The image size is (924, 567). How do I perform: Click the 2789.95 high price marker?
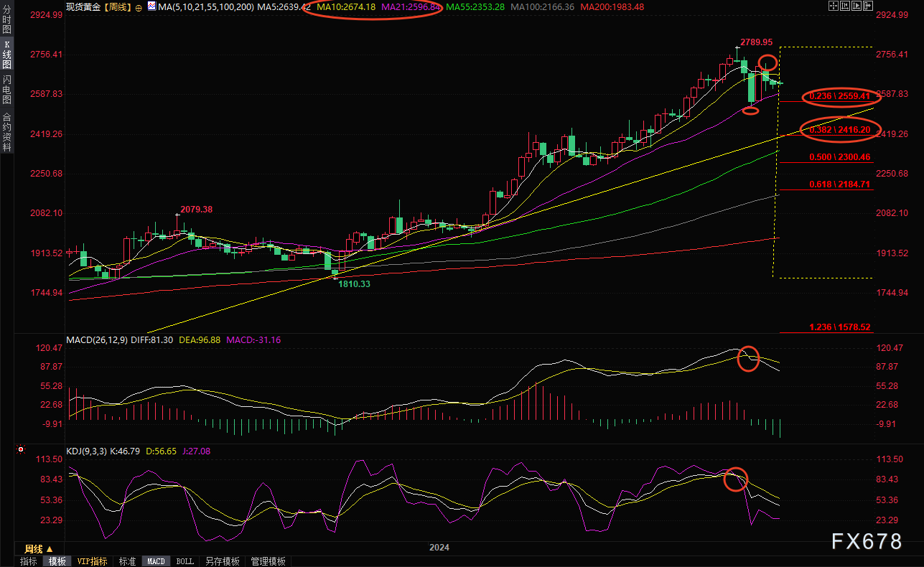(757, 42)
